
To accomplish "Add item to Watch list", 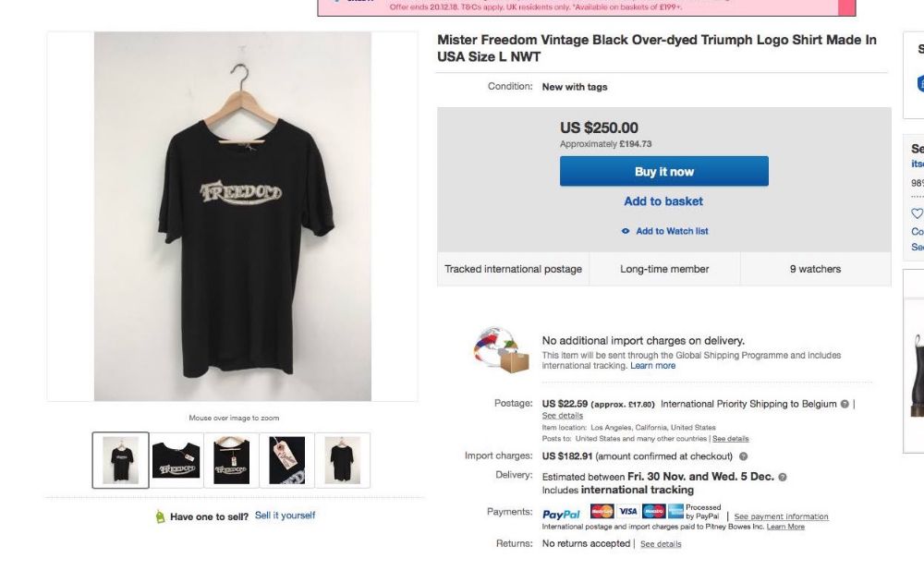I will (x=672, y=231).
